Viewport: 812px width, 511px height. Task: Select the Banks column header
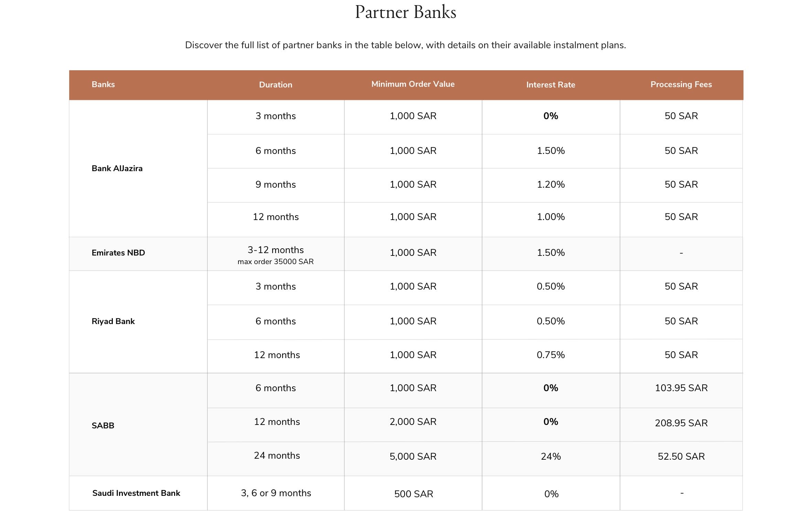[103, 84]
